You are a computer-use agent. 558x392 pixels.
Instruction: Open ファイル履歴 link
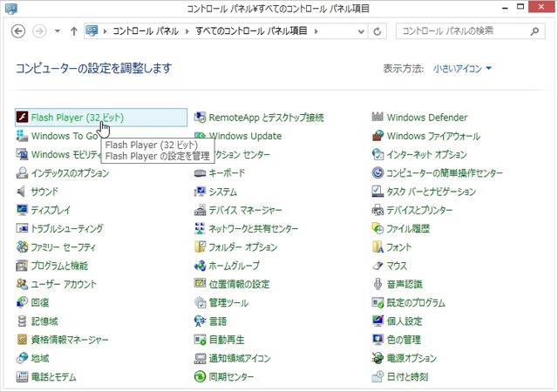[x=408, y=228]
